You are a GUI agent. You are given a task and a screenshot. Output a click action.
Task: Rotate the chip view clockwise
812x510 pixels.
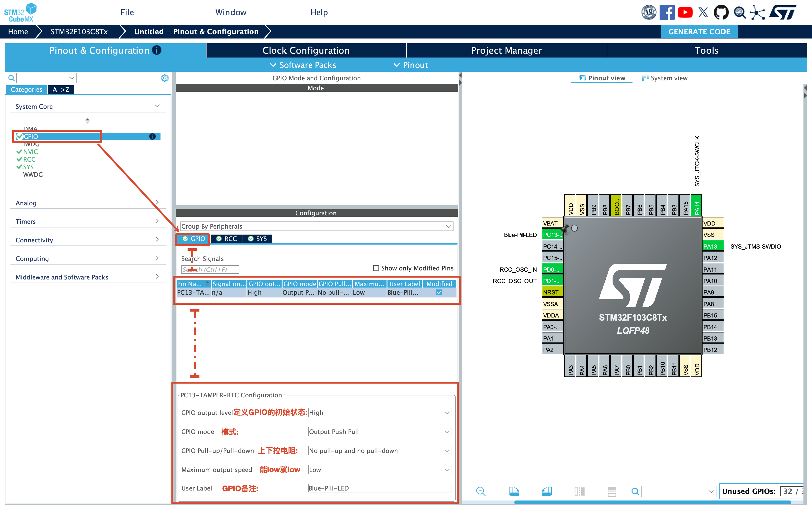point(514,491)
